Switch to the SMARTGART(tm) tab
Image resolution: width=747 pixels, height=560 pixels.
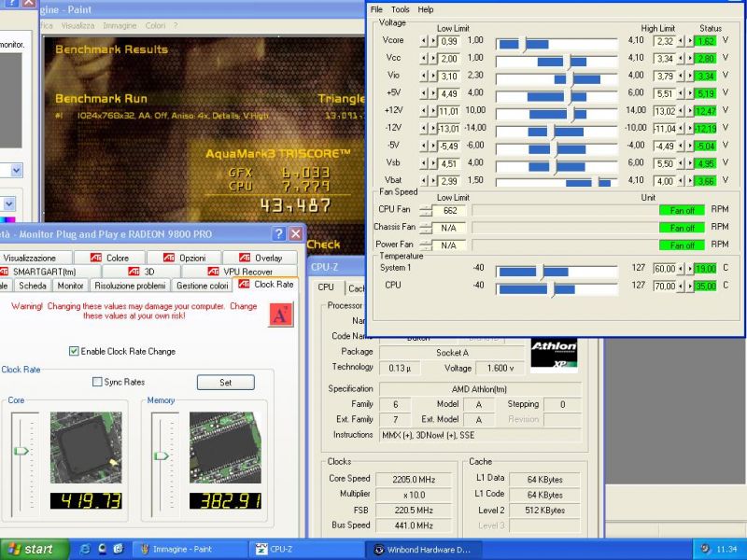point(50,272)
